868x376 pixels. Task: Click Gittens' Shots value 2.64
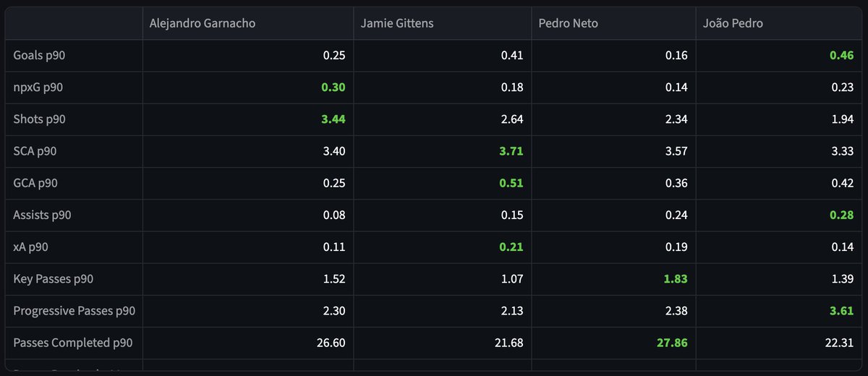[511, 119]
